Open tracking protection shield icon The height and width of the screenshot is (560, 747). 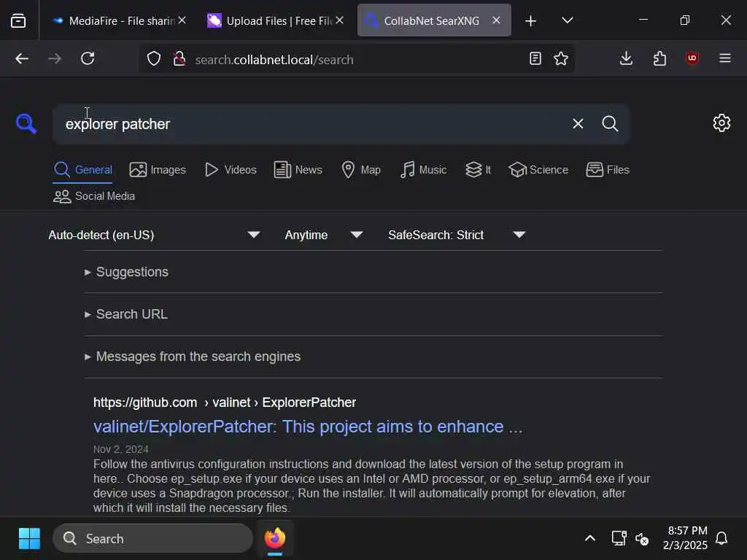click(154, 59)
